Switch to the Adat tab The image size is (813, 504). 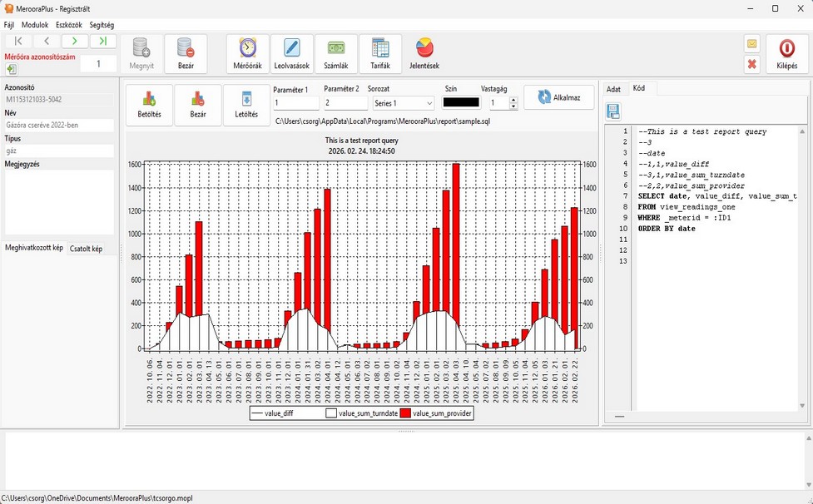pos(613,89)
